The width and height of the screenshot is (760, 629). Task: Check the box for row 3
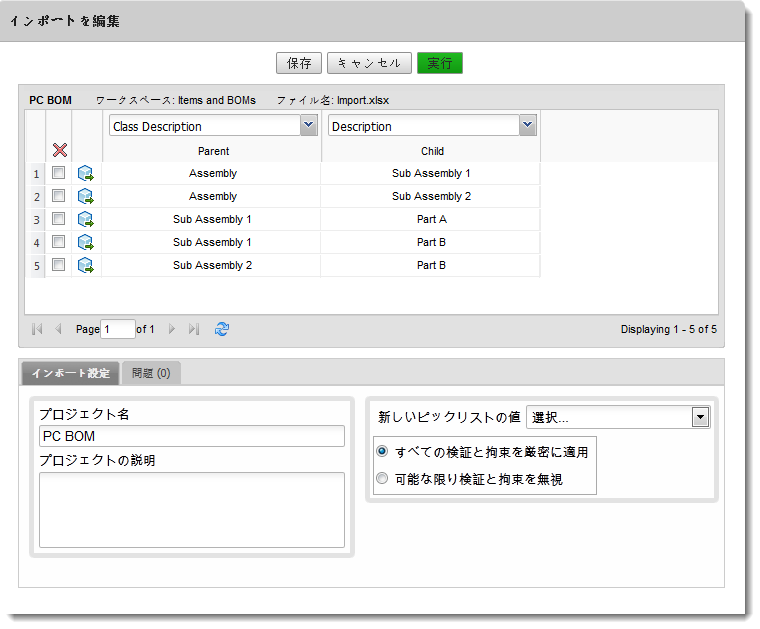click(59, 219)
